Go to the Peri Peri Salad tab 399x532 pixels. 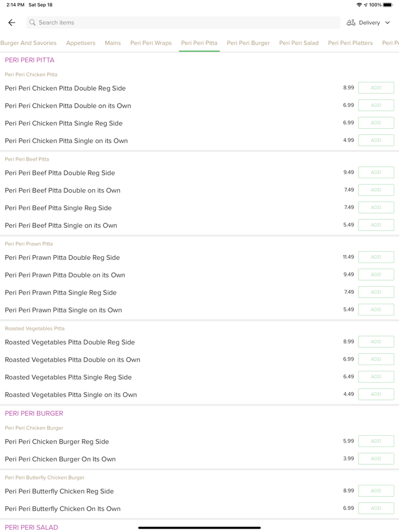(x=299, y=43)
